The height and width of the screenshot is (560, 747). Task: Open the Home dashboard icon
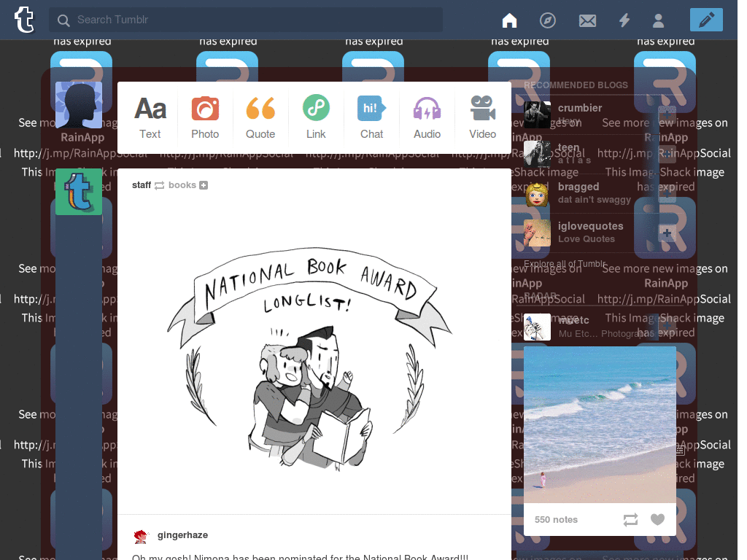(x=509, y=20)
